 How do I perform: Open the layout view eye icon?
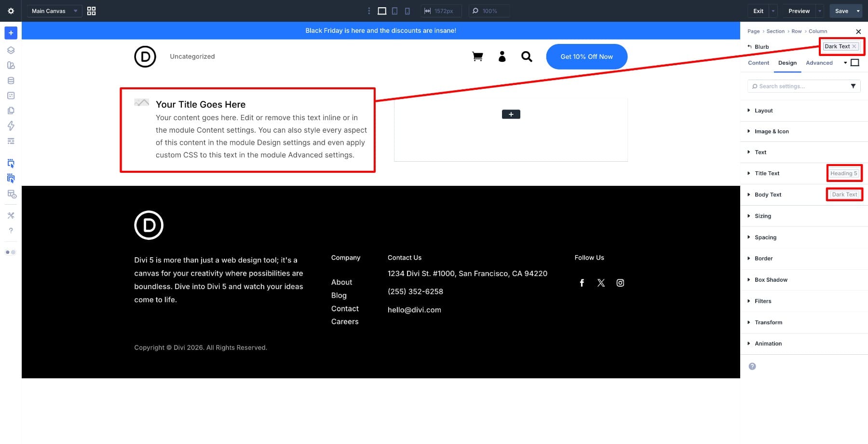(x=12, y=194)
